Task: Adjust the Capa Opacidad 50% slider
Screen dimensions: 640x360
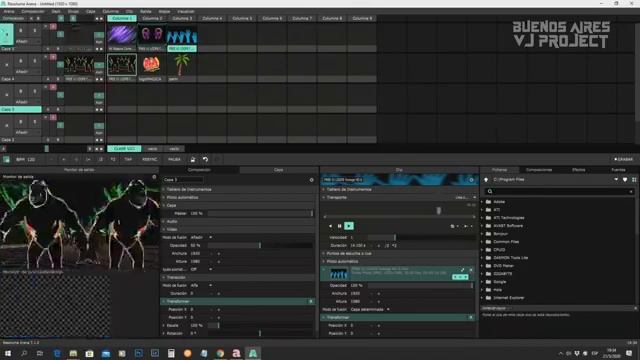Action: tap(260, 245)
